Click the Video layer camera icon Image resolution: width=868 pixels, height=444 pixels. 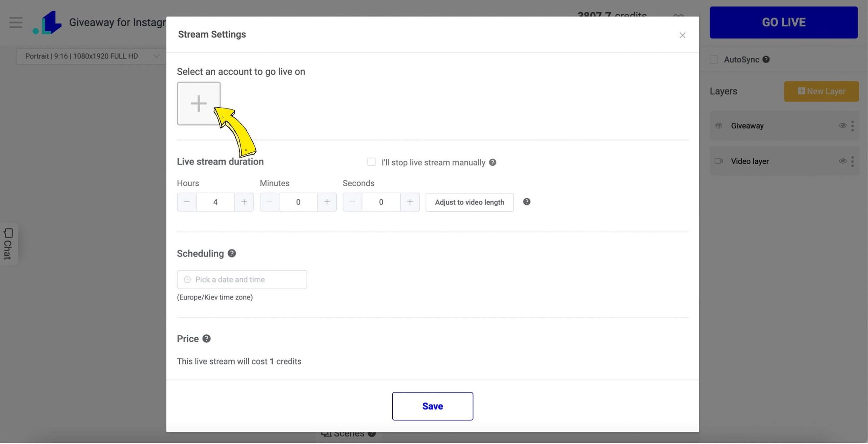(x=719, y=161)
